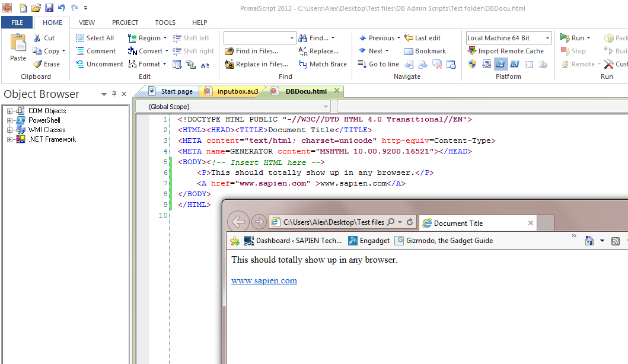Open the Replace dialog
Viewport: 628px width, 364px height.
(318, 51)
